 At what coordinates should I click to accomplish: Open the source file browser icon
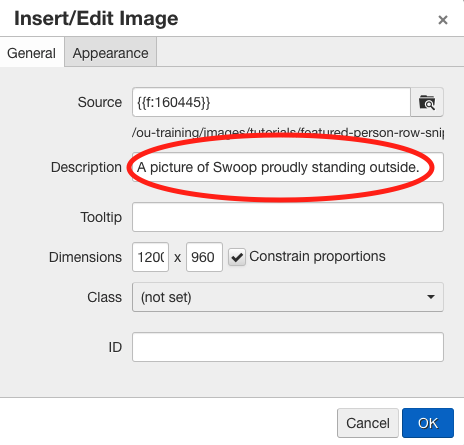(x=427, y=102)
